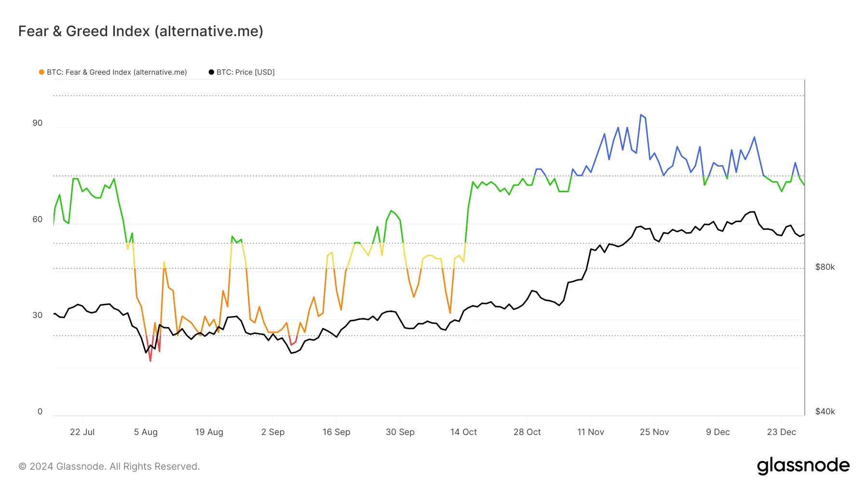Click the 11 Nov x-axis label
868x488 pixels.
(591, 432)
